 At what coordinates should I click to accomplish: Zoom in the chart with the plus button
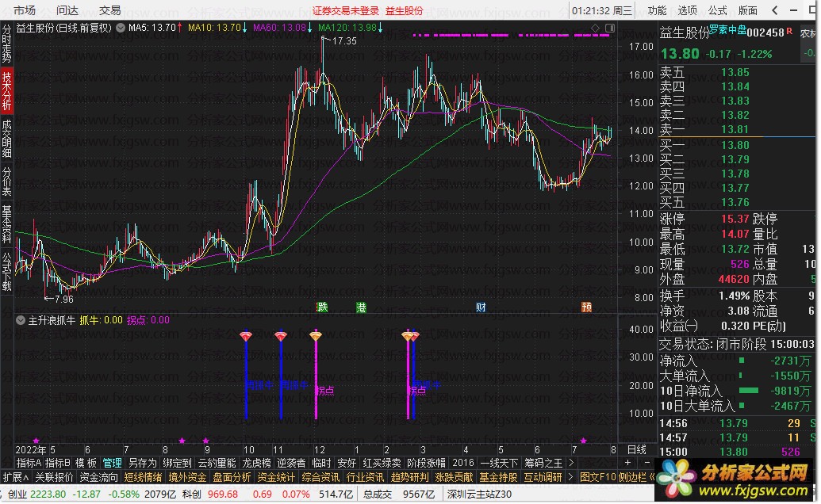[627, 463]
